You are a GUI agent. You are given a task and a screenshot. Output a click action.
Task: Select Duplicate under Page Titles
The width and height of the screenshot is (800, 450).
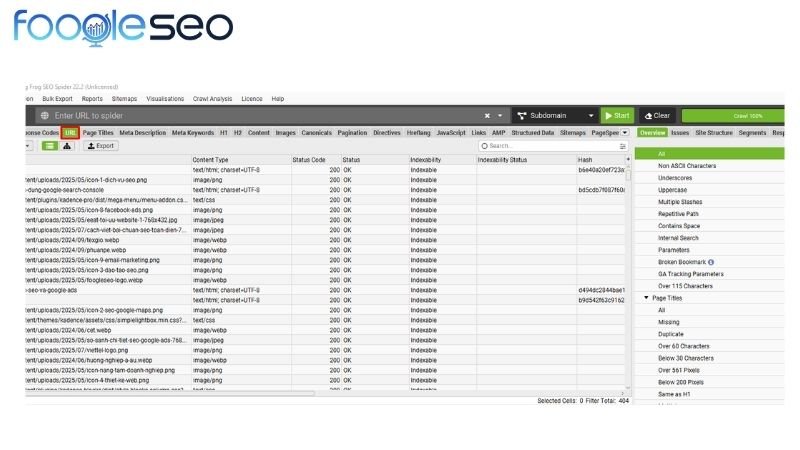point(670,334)
